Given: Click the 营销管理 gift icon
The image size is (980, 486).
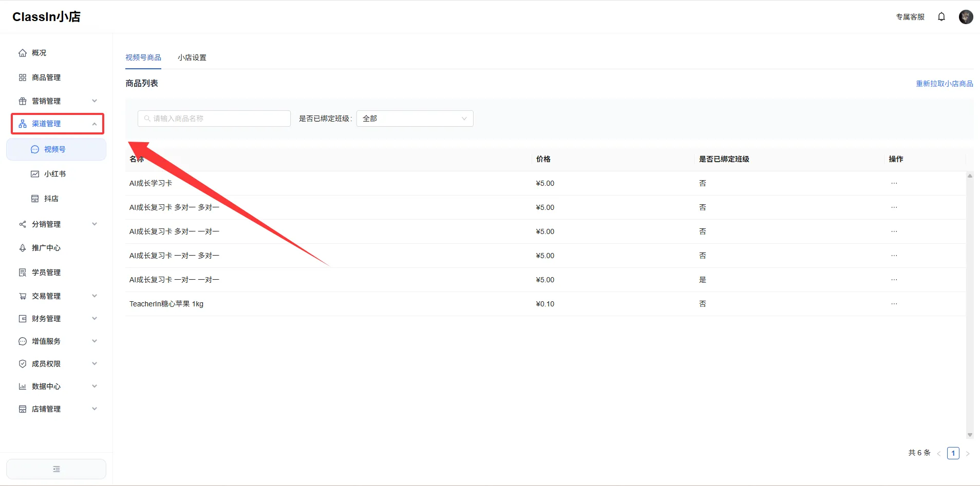Looking at the screenshot, I should click(23, 101).
